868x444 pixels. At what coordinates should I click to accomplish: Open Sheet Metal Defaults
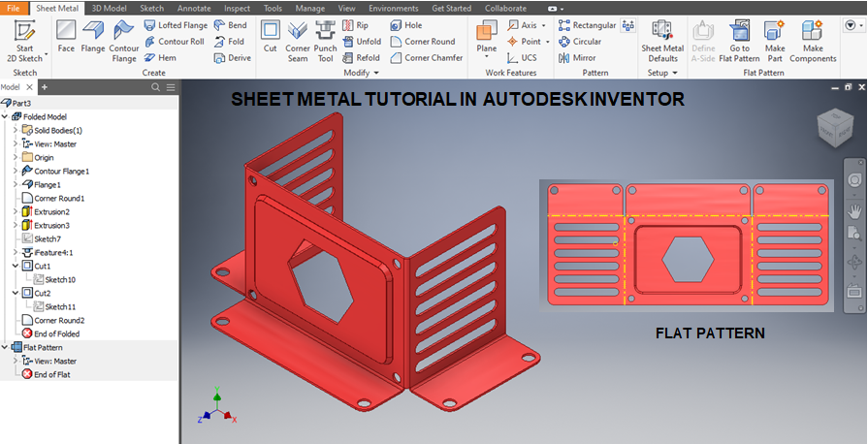click(662, 42)
